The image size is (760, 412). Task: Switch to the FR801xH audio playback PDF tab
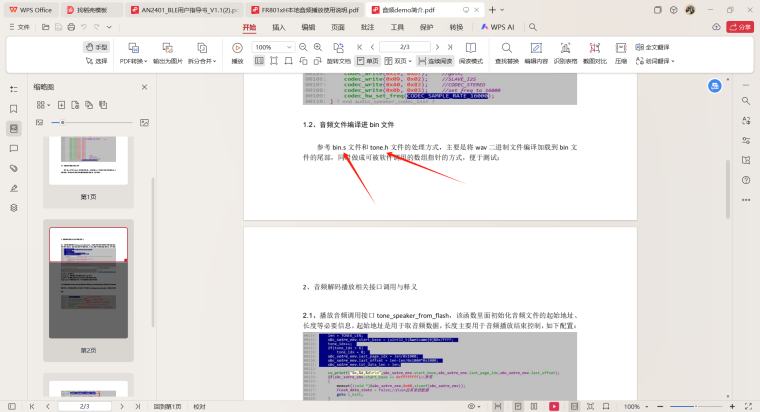tap(302, 9)
